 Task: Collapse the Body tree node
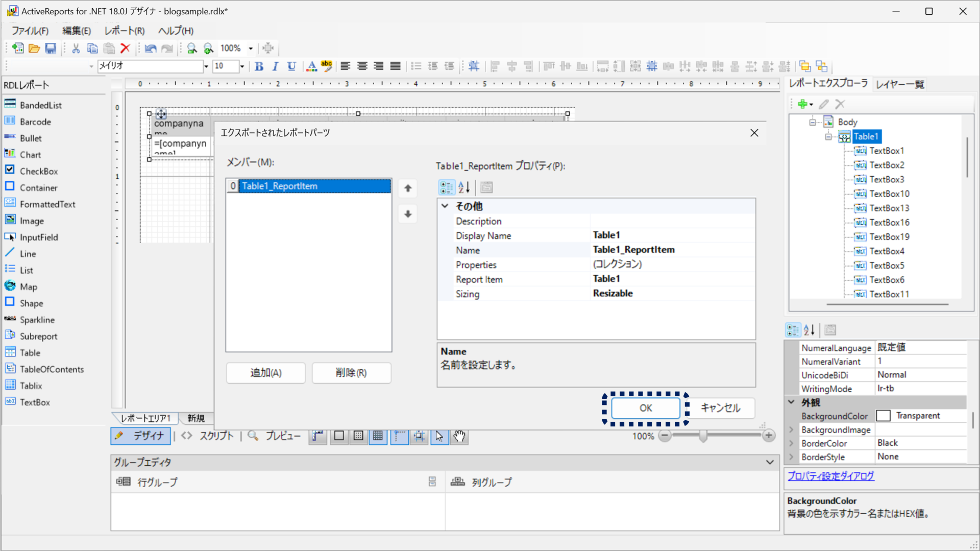813,122
